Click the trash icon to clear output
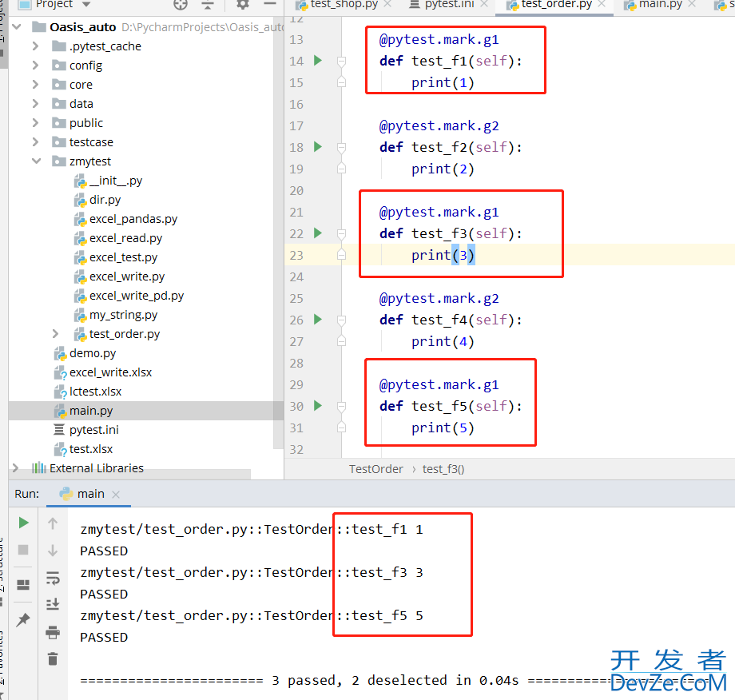 point(53,658)
